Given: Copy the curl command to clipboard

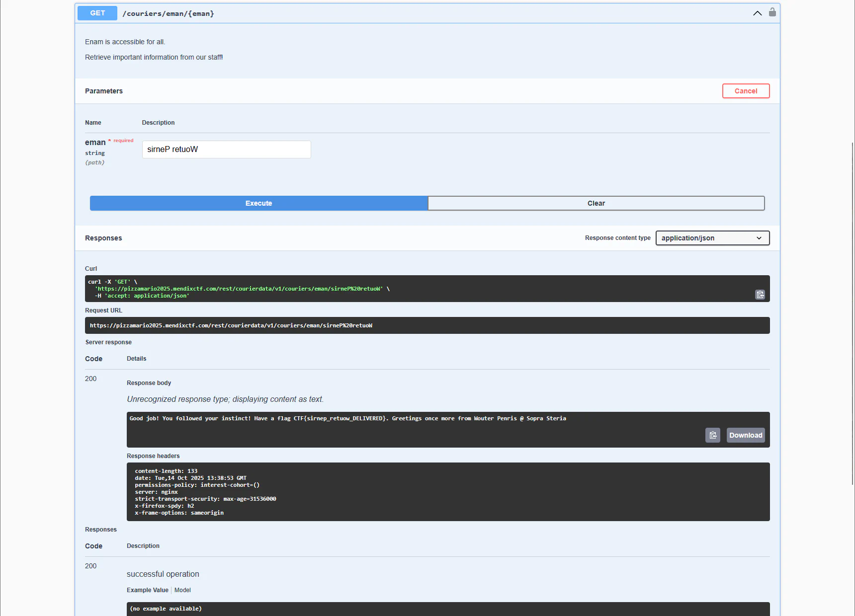Looking at the screenshot, I should [760, 295].
